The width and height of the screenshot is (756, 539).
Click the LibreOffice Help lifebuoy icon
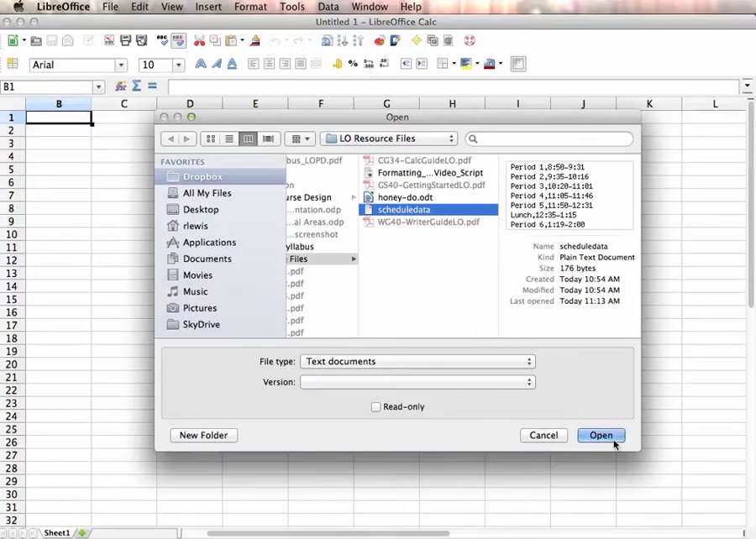click(470, 41)
